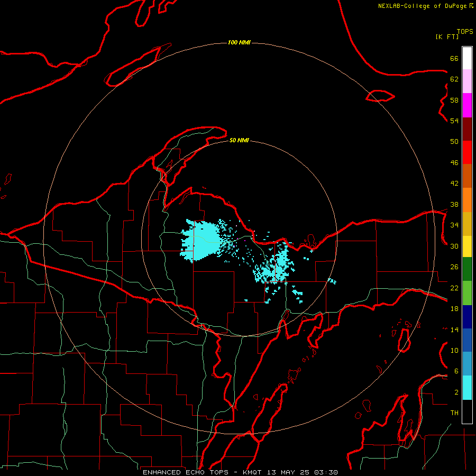Click the legend value '2'

click(456, 392)
